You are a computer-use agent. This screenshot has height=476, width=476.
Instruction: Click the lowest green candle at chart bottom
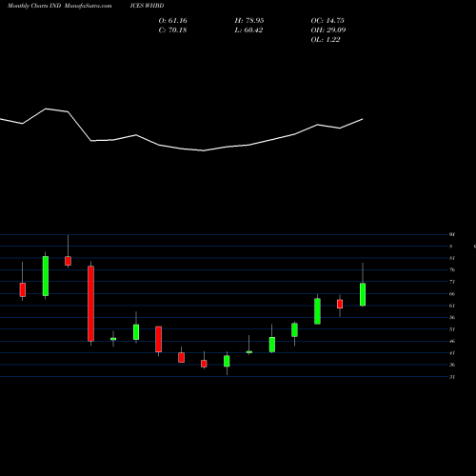pyautogui.click(x=227, y=361)
